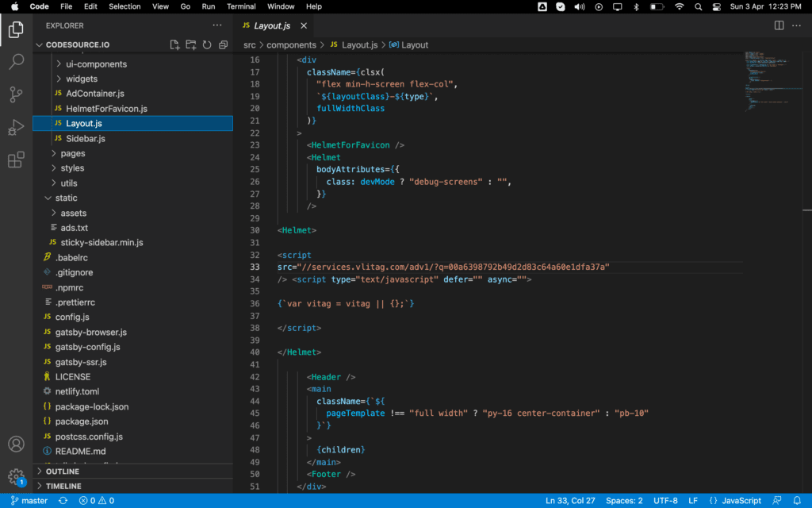Open netlify.toml file

[77, 391]
